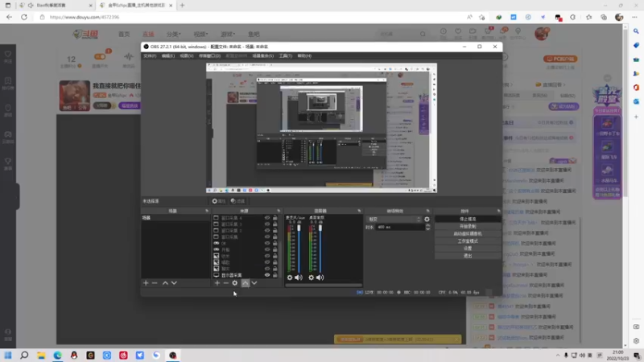This screenshot has width=644, height=362.
Task: Toggle visibility of 窗口采集 4 source
Action: coord(267,218)
